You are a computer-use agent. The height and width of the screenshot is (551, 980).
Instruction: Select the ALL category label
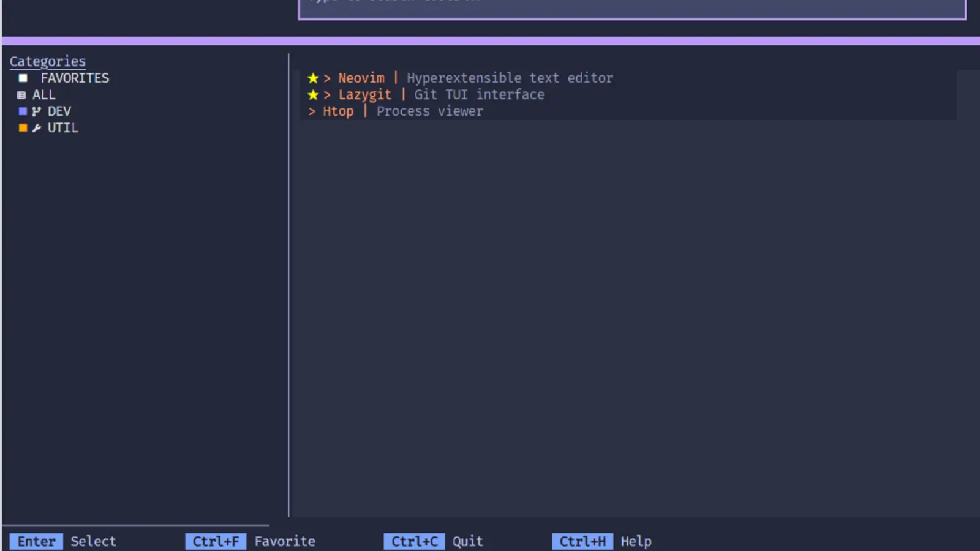[x=44, y=95]
